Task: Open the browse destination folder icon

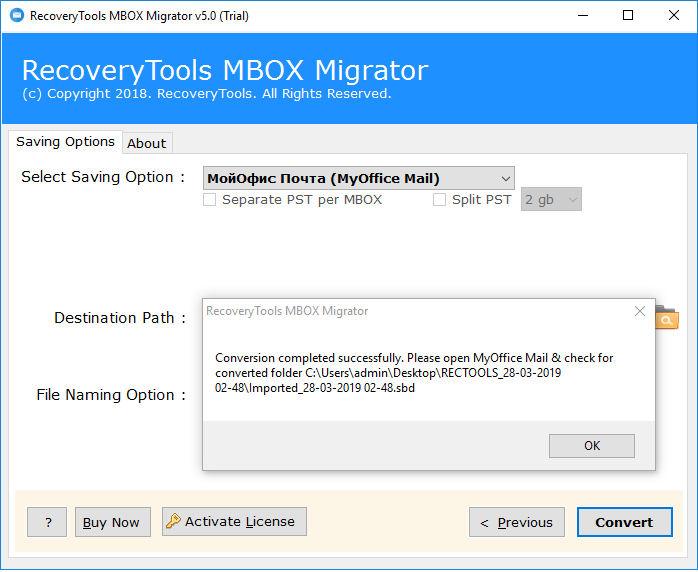Action: [667, 317]
